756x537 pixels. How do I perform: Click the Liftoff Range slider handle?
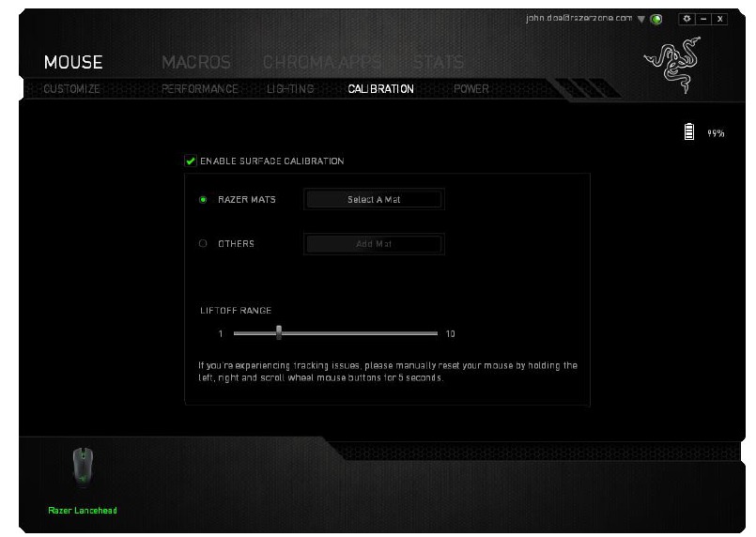(x=279, y=332)
